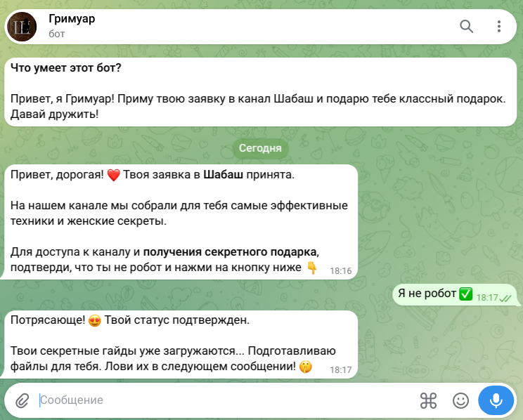Click the bold word Шабаш

pyautogui.click(x=223, y=175)
